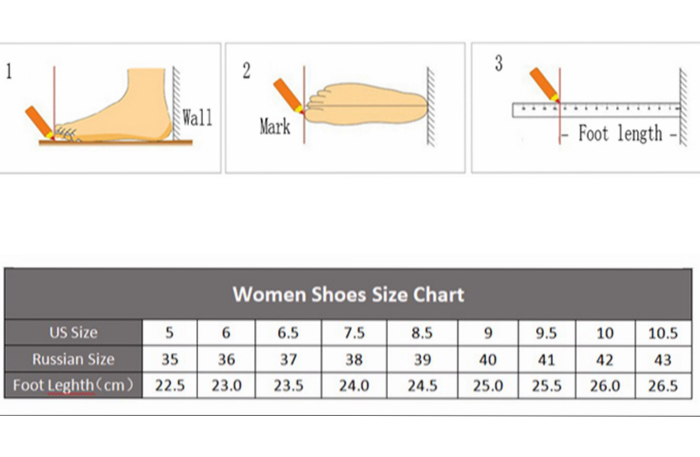Click US size 7.5 cell
700x457 pixels.
point(354,333)
